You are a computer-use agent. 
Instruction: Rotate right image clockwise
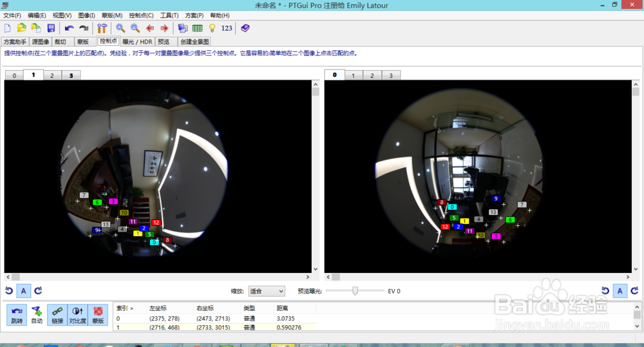634,291
